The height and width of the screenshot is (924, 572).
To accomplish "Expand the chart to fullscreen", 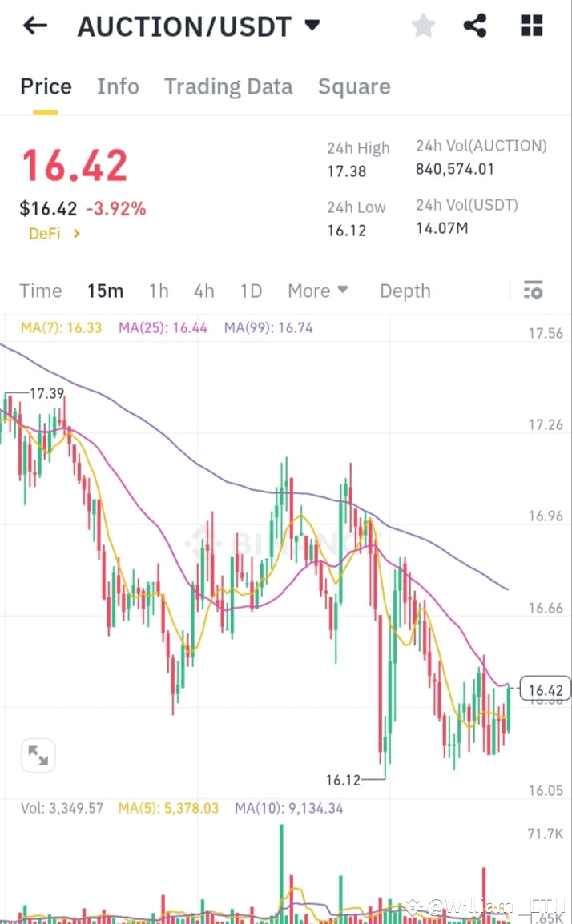I will click(38, 753).
